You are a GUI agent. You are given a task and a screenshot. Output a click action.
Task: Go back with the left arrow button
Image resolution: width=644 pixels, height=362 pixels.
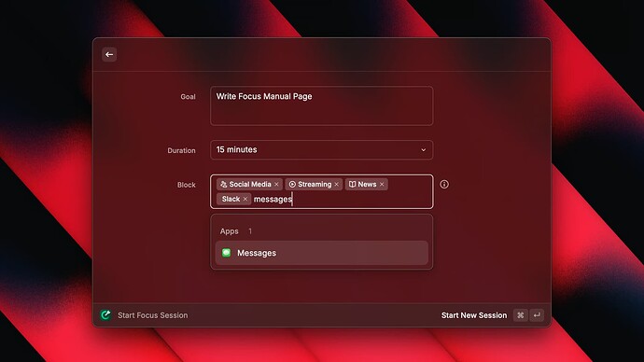tap(109, 54)
